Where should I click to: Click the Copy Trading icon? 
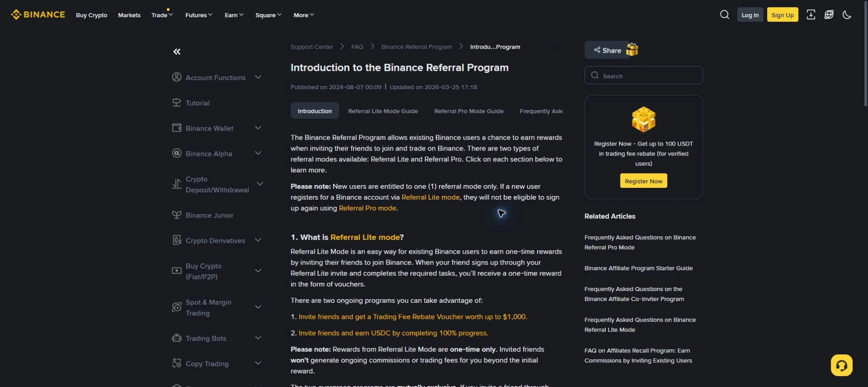[x=177, y=363]
